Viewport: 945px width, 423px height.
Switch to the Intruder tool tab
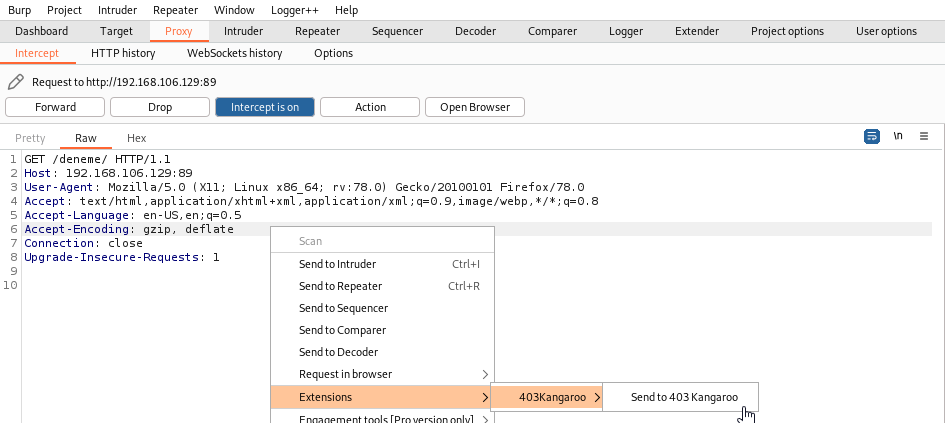point(243,31)
